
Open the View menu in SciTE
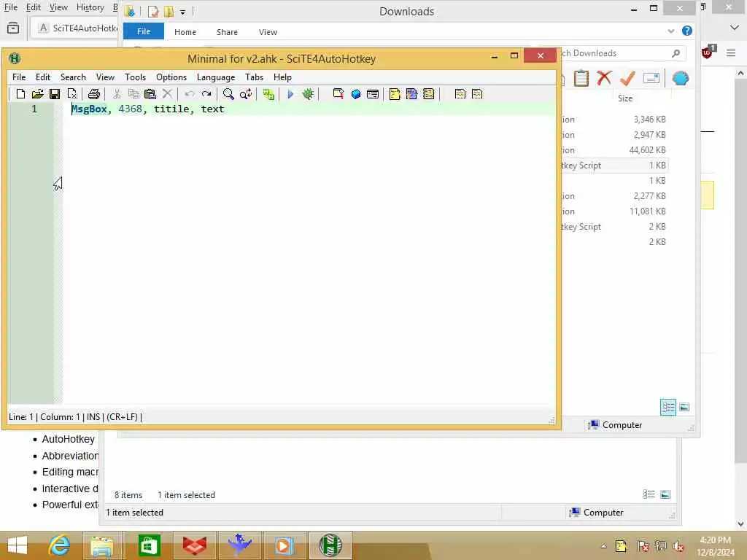click(x=105, y=77)
